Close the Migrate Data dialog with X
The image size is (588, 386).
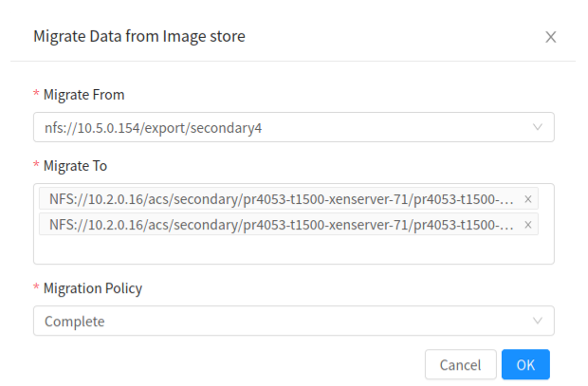550,37
